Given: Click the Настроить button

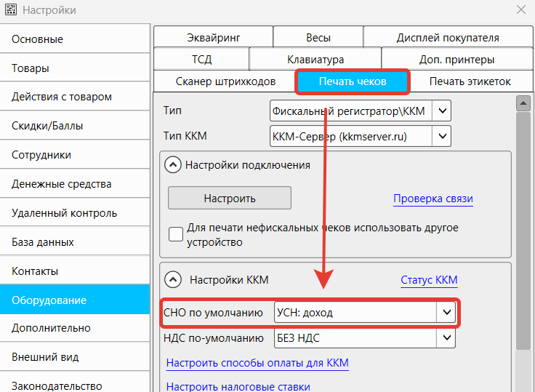Looking at the screenshot, I should click(229, 198).
